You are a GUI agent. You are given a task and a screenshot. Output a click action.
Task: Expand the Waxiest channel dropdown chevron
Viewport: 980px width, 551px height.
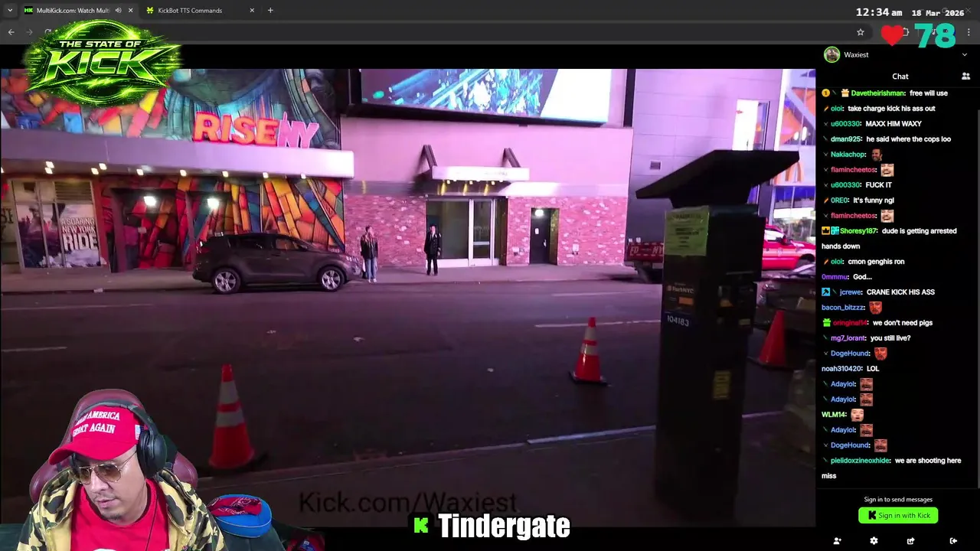pyautogui.click(x=964, y=54)
